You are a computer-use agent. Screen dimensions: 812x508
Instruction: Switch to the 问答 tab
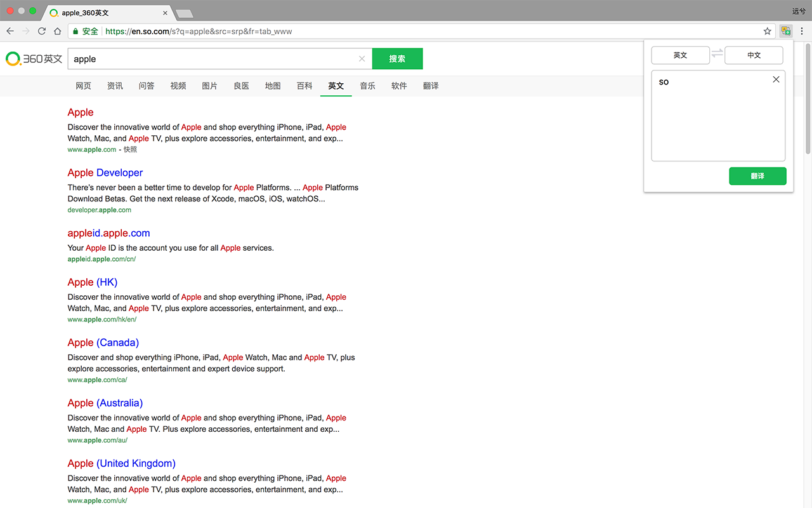pos(147,86)
